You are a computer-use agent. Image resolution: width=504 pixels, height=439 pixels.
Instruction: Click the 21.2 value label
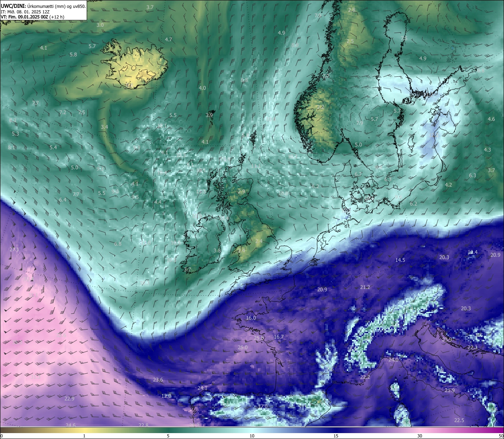pyautogui.click(x=365, y=287)
